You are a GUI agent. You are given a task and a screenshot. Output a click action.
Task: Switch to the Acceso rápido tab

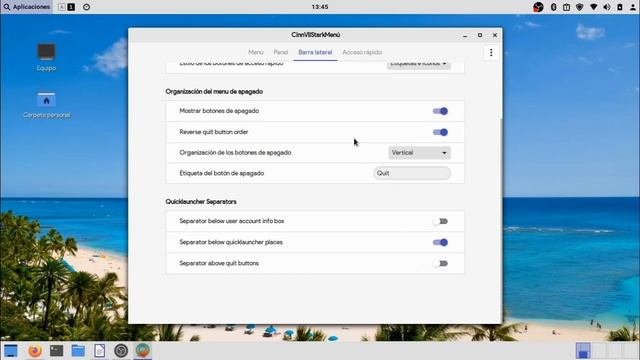[x=362, y=52]
